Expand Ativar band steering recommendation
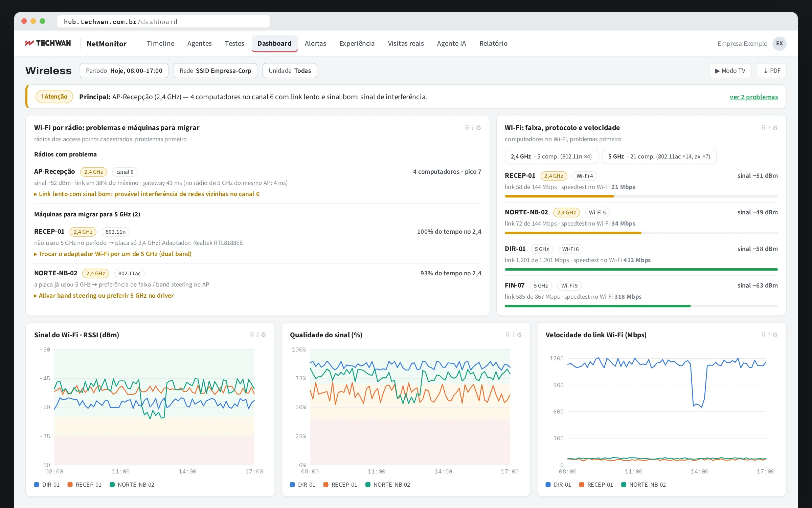This screenshot has width=812, height=508. 104,295
